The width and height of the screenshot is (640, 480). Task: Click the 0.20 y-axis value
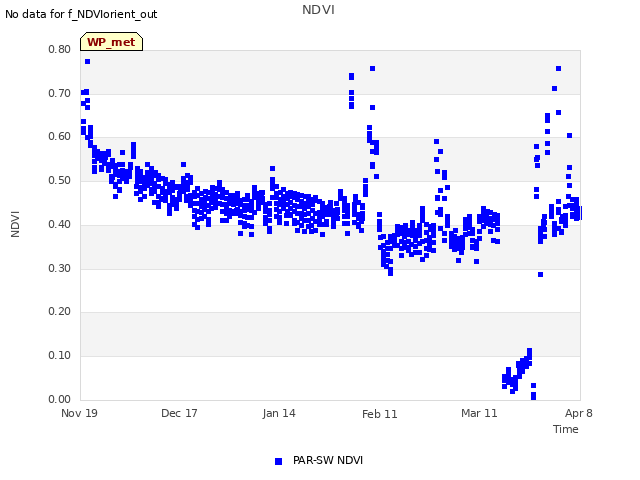click(60, 311)
